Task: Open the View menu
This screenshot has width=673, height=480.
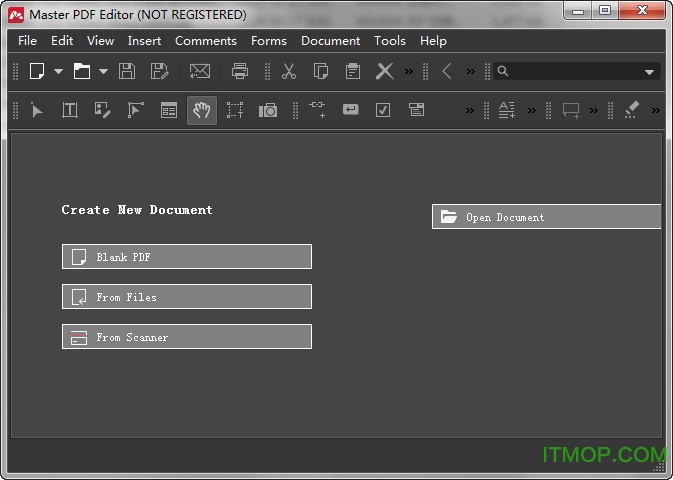Action: coord(100,41)
